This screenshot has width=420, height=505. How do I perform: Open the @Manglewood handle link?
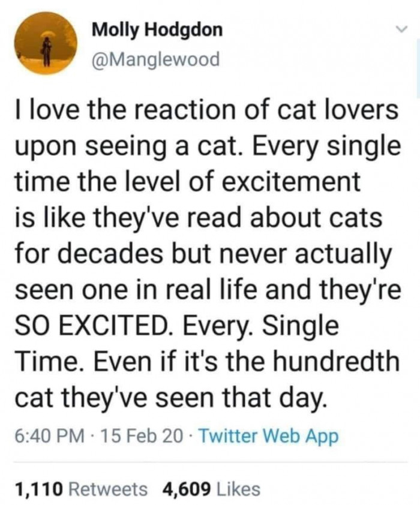[158, 58]
